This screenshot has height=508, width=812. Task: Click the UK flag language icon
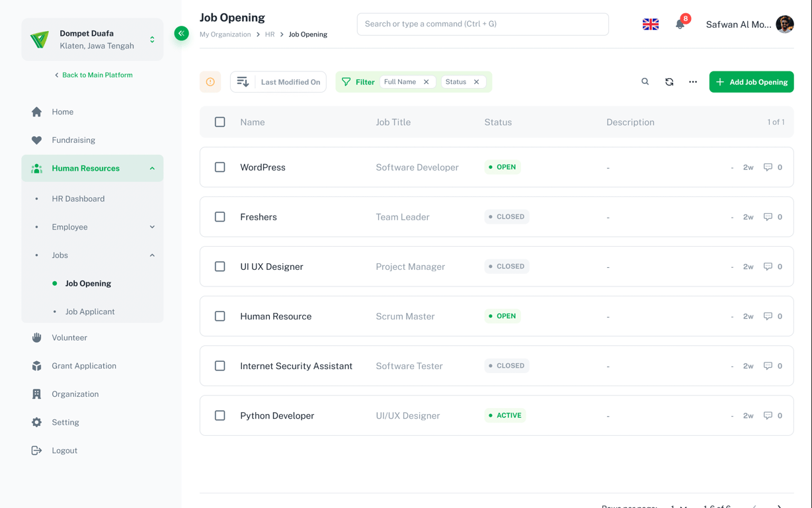[x=651, y=24]
